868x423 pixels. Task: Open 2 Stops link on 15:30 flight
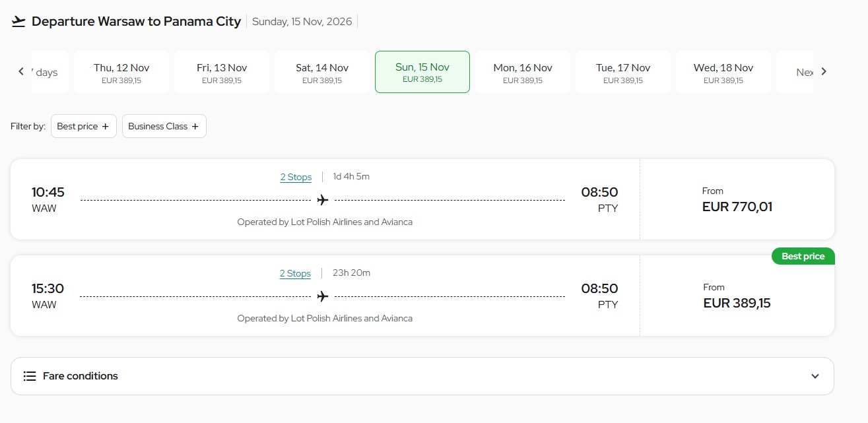pyautogui.click(x=295, y=273)
